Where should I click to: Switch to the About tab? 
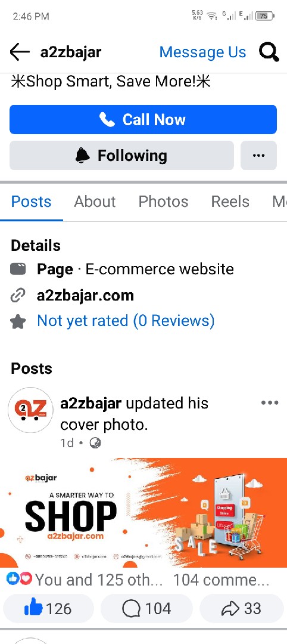[x=95, y=202]
